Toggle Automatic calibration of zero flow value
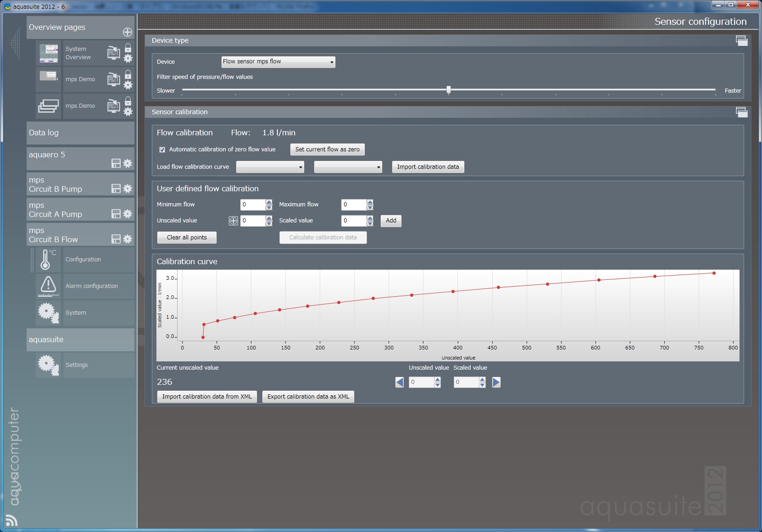The width and height of the screenshot is (762, 532). click(x=162, y=150)
